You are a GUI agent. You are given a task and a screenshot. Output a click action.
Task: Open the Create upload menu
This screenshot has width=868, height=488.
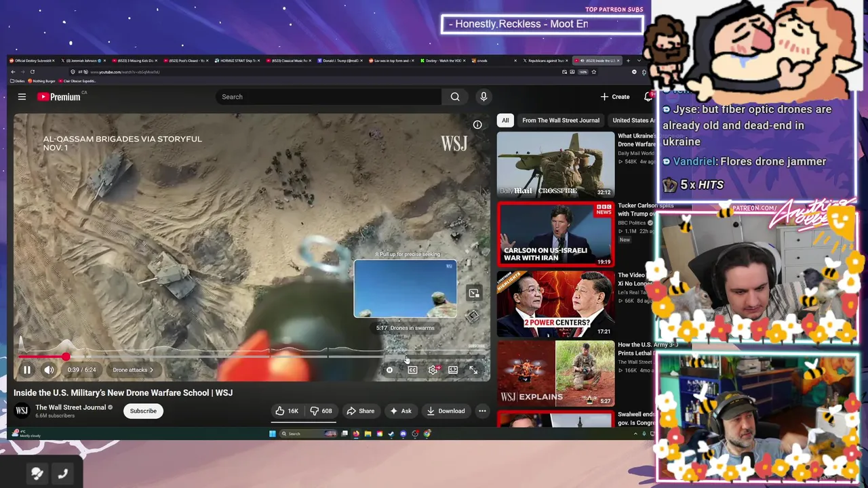pos(615,97)
